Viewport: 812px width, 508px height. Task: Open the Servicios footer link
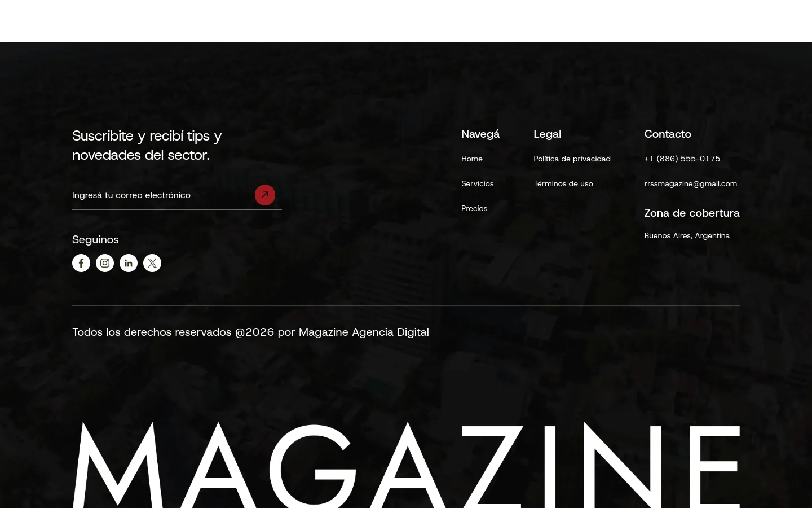478,183
